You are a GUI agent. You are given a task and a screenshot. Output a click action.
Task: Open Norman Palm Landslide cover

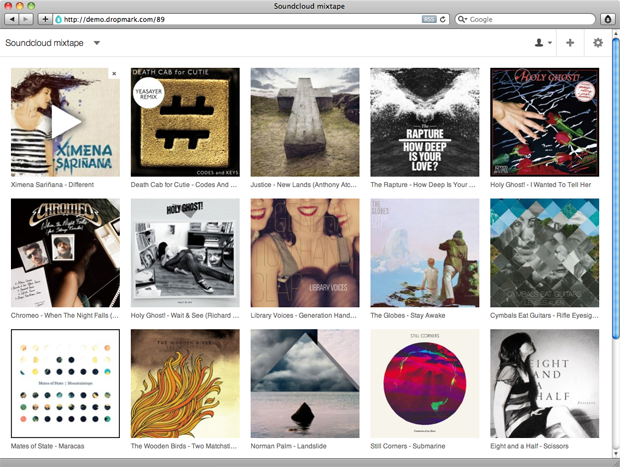pyautogui.click(x=305, y=384)
